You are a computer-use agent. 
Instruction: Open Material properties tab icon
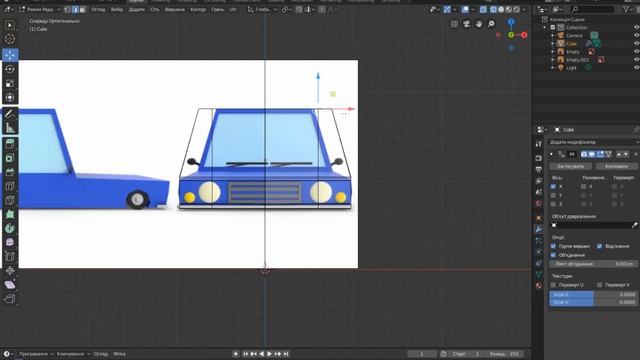539,285
